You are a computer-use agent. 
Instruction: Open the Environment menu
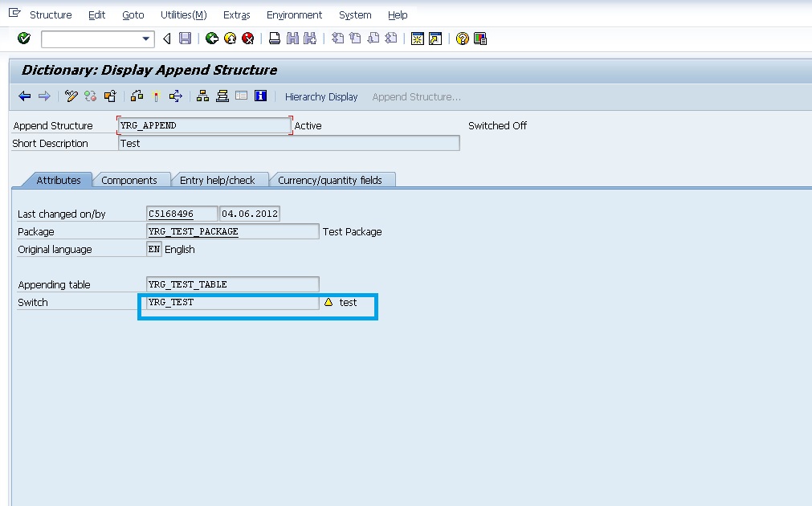(294, 15)
